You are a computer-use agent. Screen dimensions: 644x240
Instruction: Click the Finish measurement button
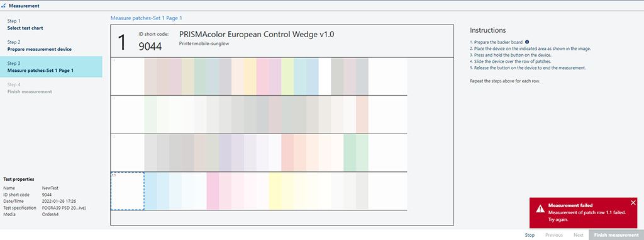(616, 235)
